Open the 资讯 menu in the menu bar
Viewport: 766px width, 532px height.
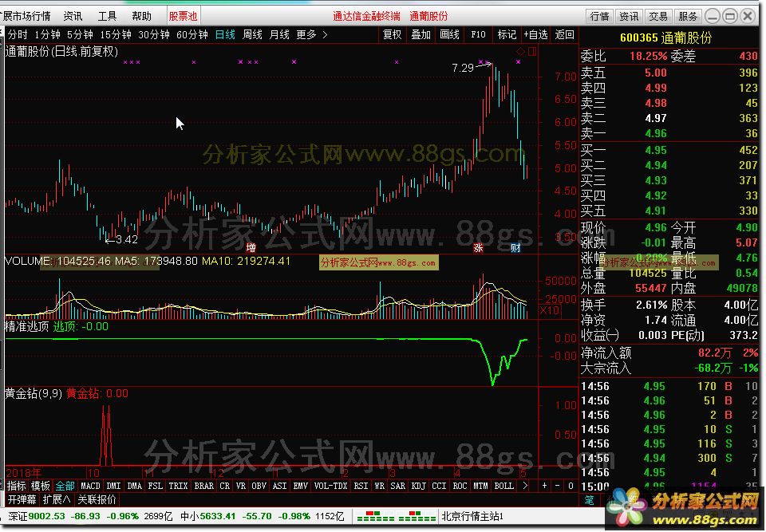73,16
